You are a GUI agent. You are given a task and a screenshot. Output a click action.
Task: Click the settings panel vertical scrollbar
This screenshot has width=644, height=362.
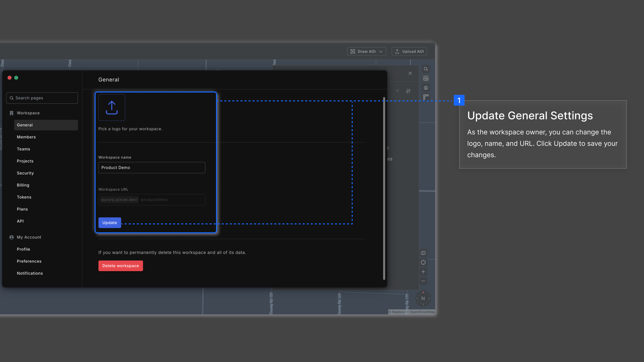point(384,189)
